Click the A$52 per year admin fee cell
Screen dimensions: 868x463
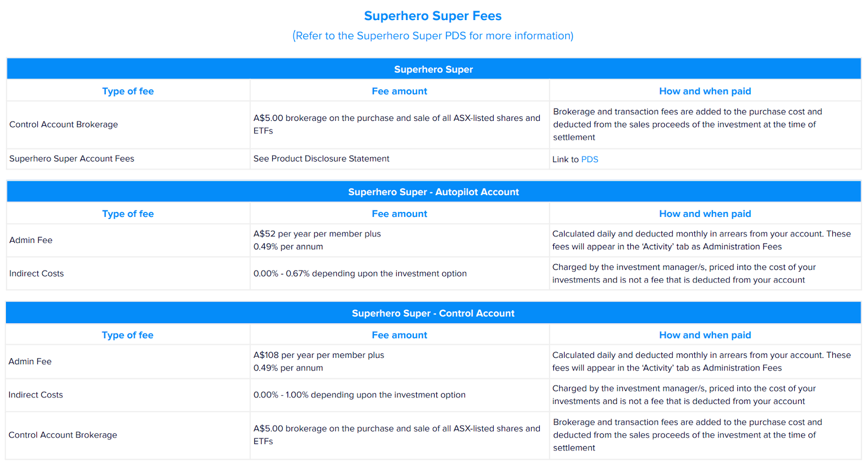click(x=317, y=240)
